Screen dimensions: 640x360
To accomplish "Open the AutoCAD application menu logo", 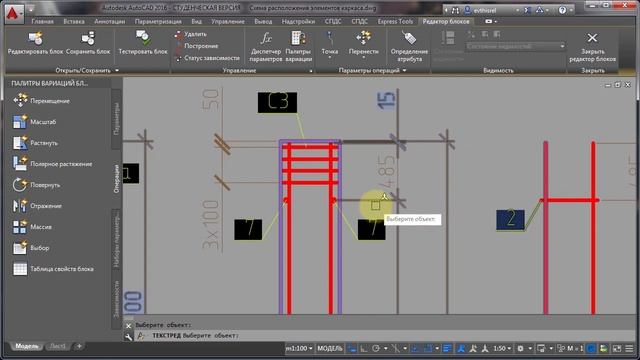I will coord(13,13).
